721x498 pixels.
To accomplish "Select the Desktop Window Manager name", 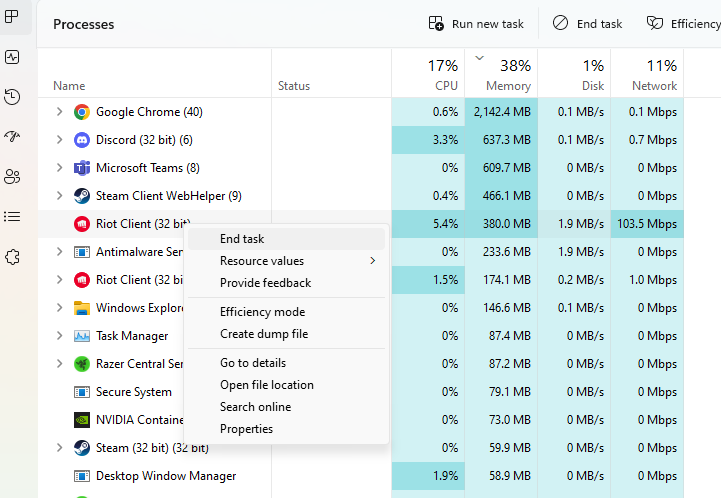I will pyautogui.click(x=166, y=476).
